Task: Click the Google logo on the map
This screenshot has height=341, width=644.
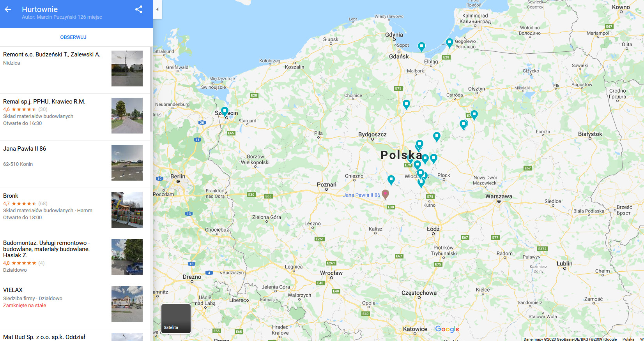Action: [x=447, y=329]
